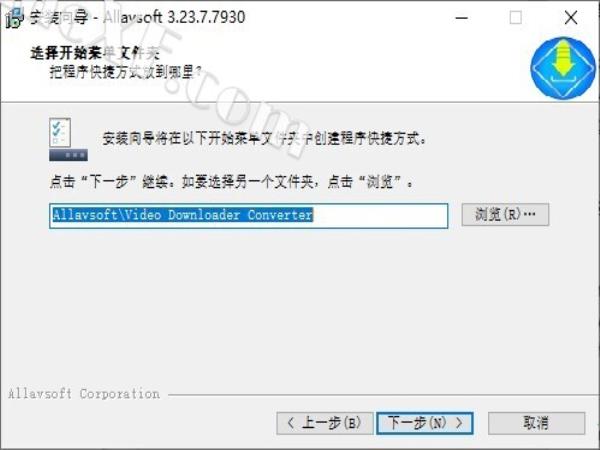This screenshot has width=600, height=450.
Task: Click the 把程序快捷方式放到哪里 subtitle
Action: pos(125,72)
